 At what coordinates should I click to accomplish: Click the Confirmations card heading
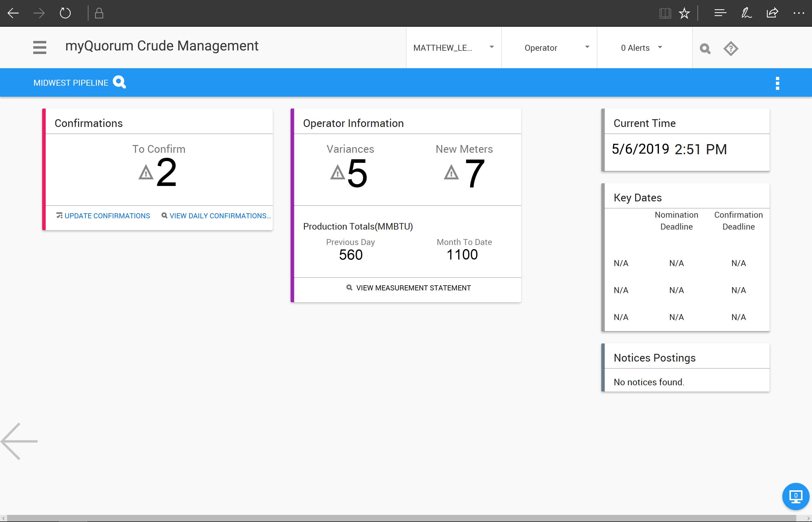pos(88,123)
